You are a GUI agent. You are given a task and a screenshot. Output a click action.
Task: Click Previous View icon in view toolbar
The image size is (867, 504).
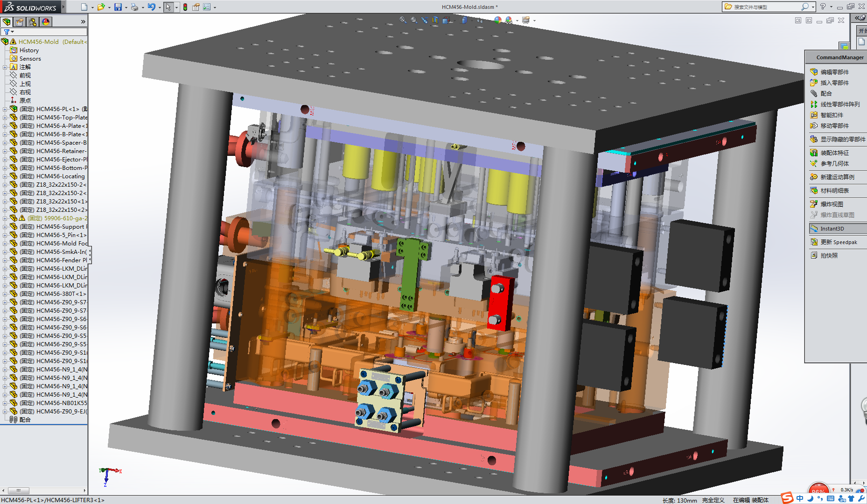coord(425,20)
